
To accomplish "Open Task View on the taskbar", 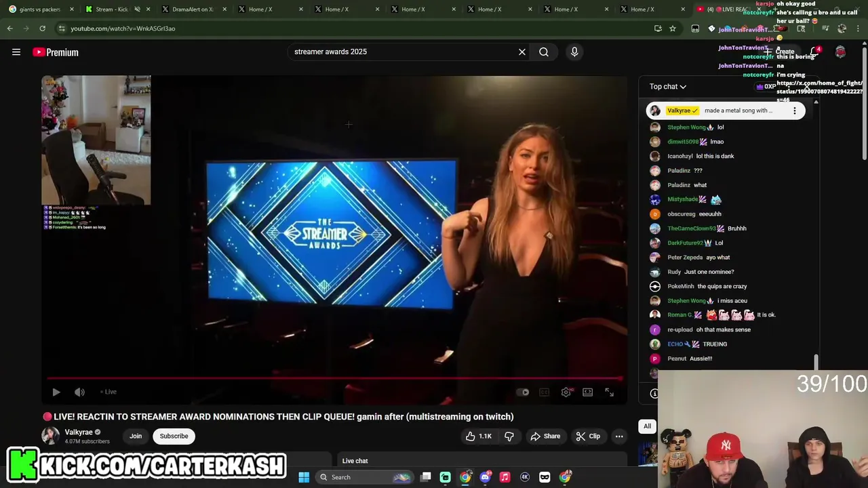I will [426, 477].
